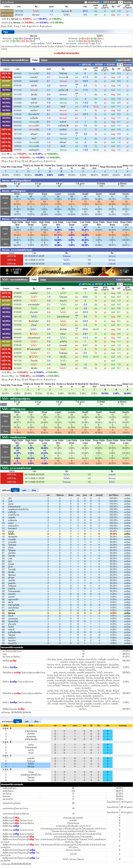
Task: Toggle UEFA EURO checkbox in head-to-head header
Action: coord(101,2)
